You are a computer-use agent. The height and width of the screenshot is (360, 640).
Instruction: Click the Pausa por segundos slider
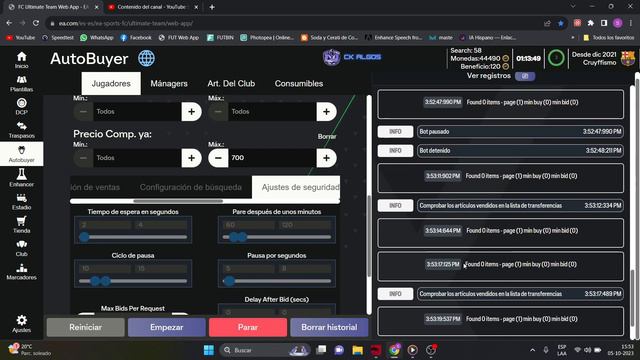[x=277, y=281]
